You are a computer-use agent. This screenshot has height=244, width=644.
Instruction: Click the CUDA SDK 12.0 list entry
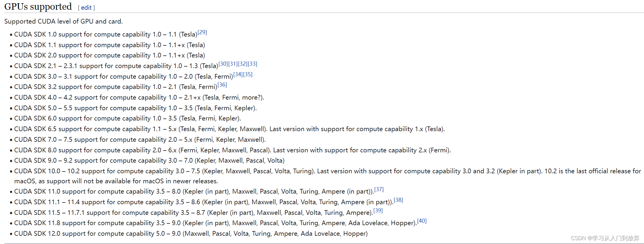191,234
